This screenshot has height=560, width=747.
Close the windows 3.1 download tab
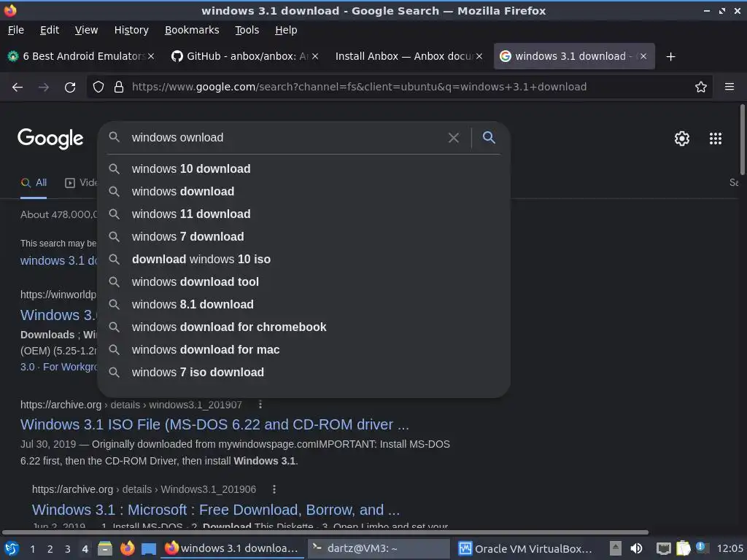click(643, 56)
